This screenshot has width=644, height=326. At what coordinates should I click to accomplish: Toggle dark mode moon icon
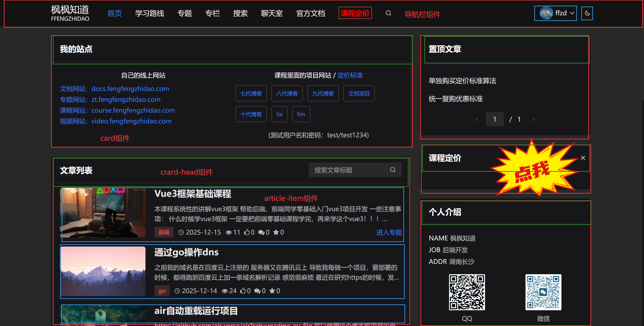pyautogui.click(x=587, y=13)
